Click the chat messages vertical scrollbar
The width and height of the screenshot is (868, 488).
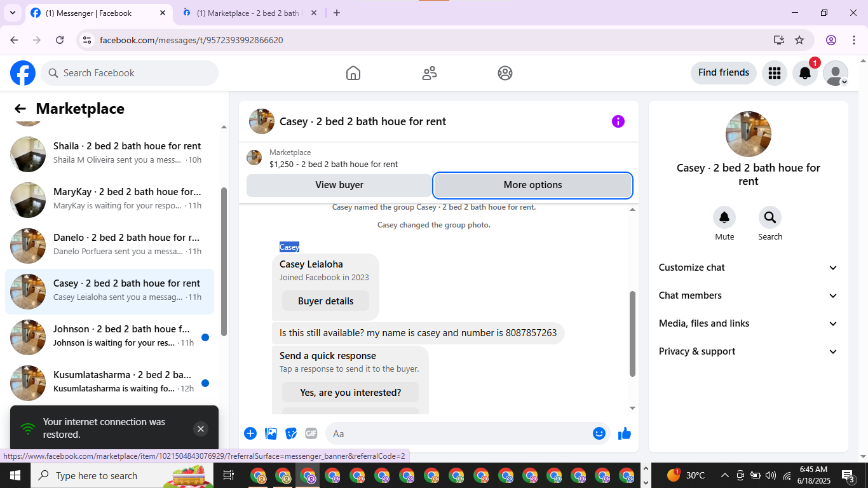point(632,334)
